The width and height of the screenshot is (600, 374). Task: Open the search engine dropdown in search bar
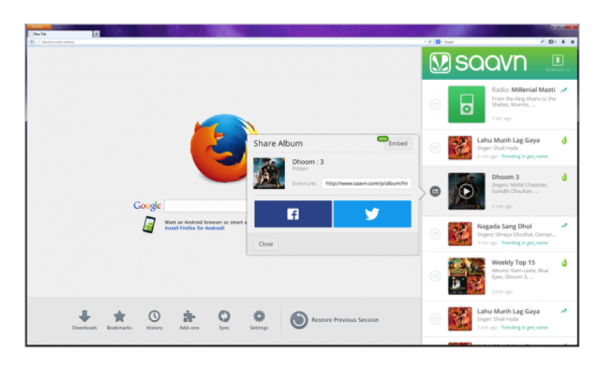click(439, 42)
